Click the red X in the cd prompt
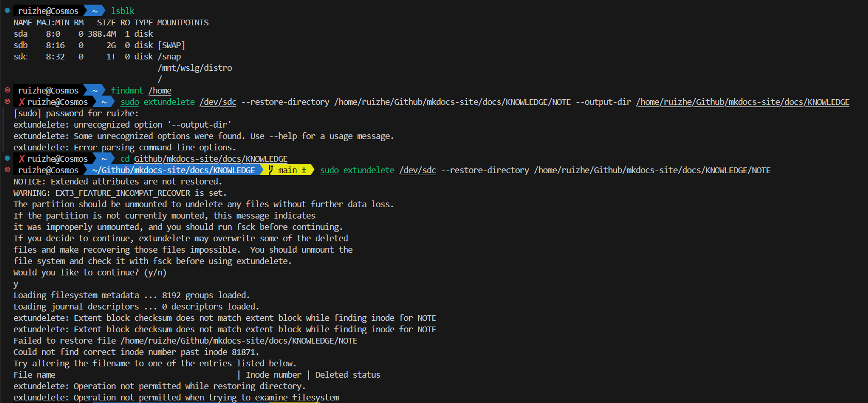Viewport: 868px width, 403px height. click(22, 159)
